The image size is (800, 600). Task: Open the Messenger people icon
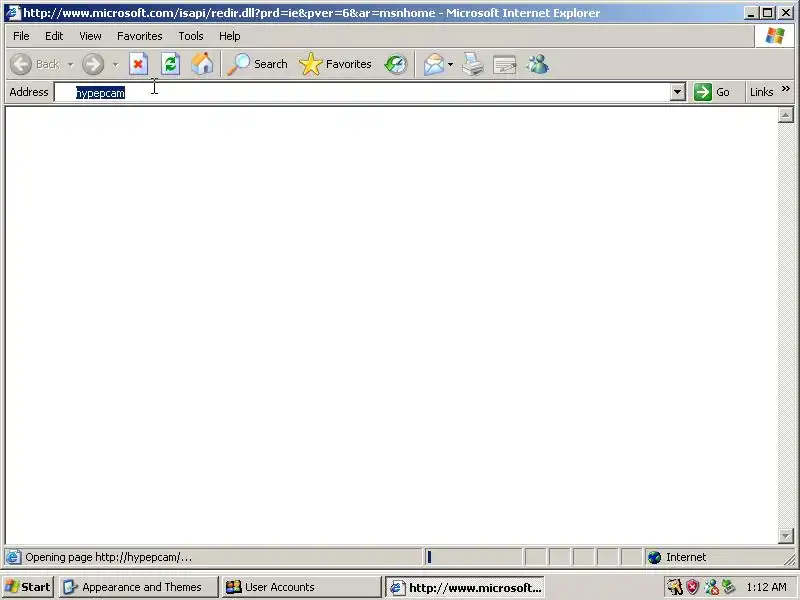click(x=538, y=64)
